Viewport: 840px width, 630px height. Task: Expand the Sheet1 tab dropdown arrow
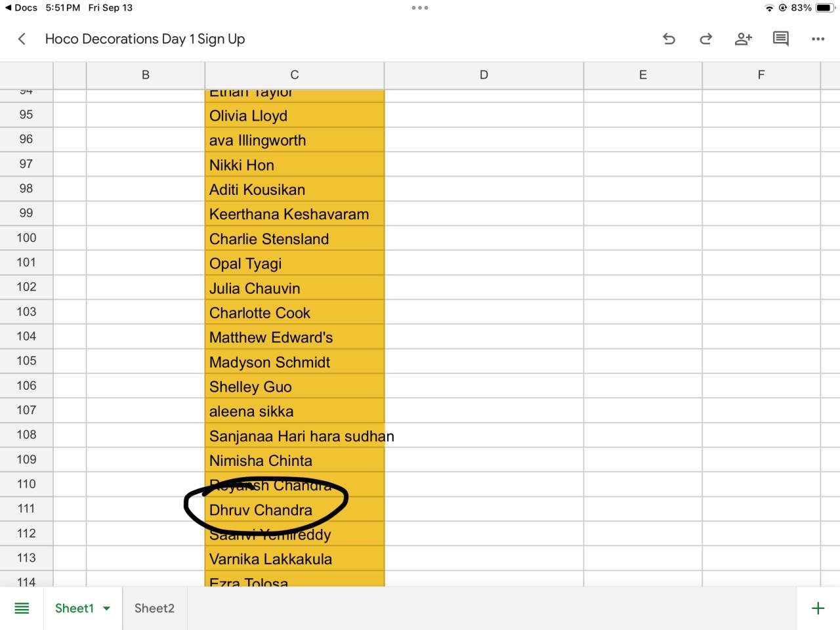(106, 608)
